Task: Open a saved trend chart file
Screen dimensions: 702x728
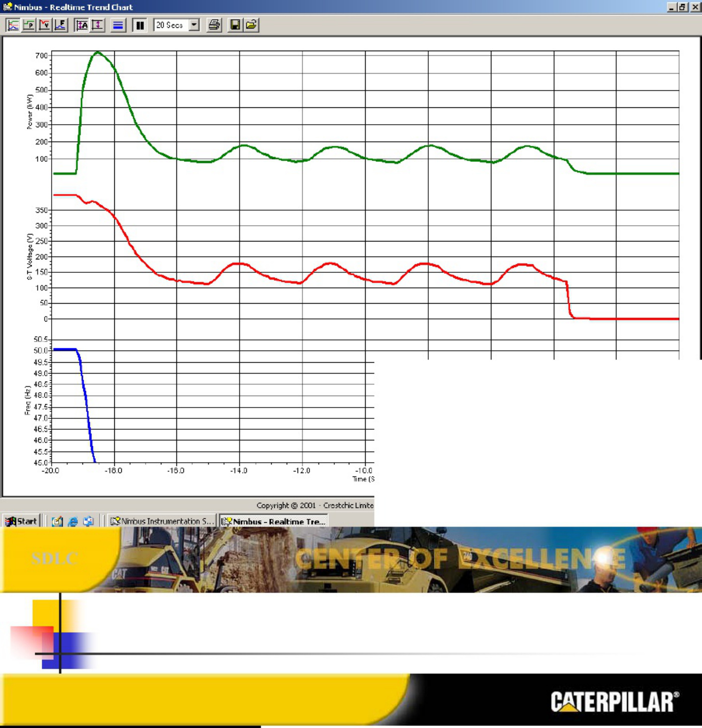Action: tap(251, 25)
